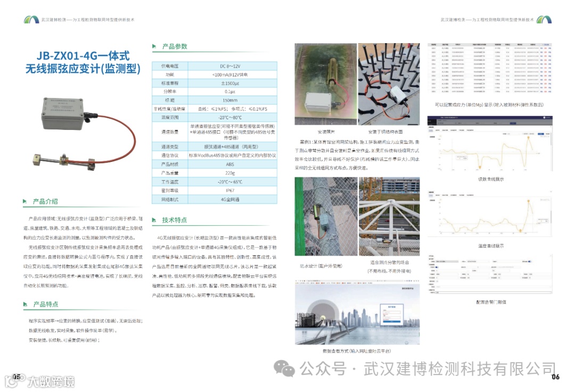575x392 pixels.
Task: Click the 数据查看方式 caption under the login screenshot
Action: (x=356, y=351)
